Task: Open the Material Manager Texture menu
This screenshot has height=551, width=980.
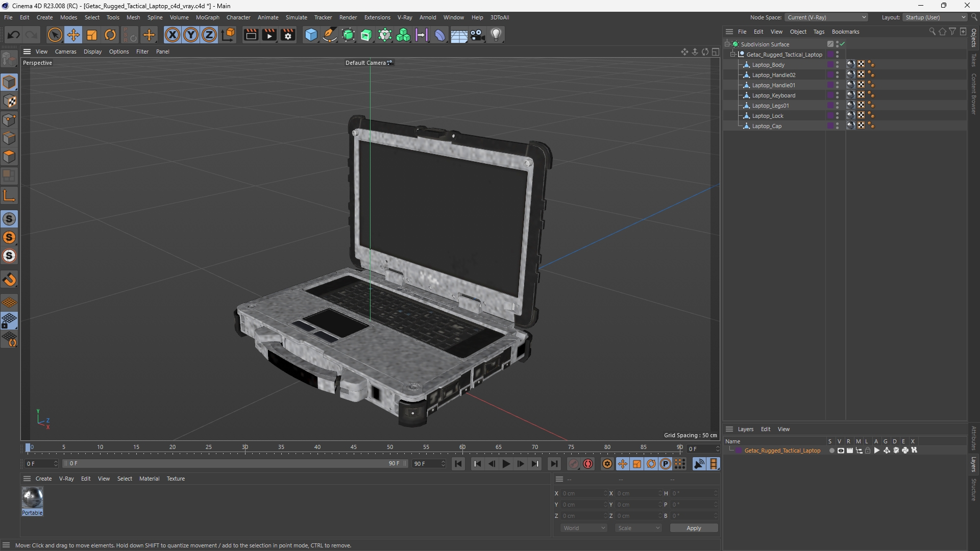Action: (176, 479)
